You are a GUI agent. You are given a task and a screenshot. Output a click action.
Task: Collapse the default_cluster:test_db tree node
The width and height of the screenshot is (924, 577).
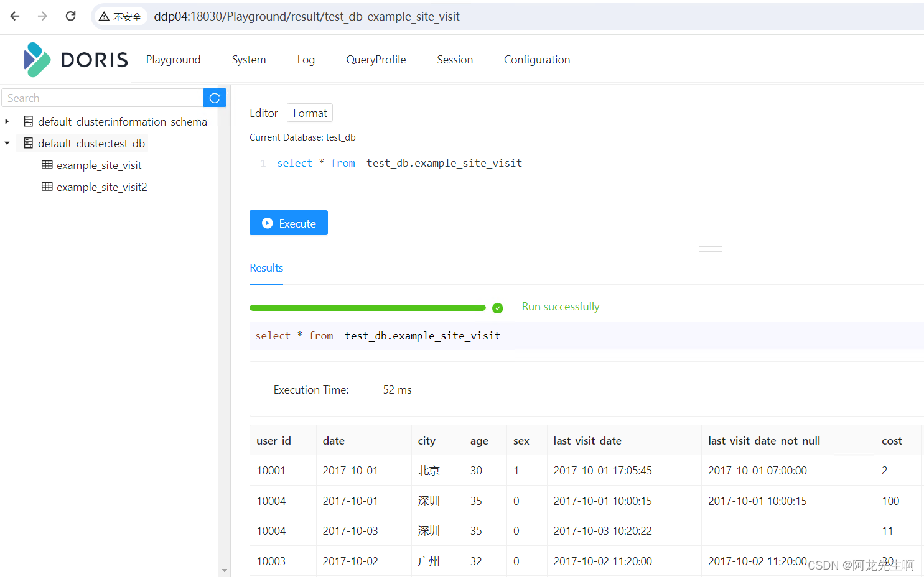point(7,144)
